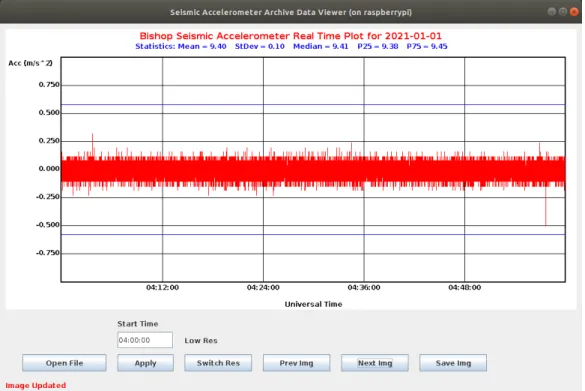Click the P75 = 9.45 statistic
Screen dimensions: 585x391
(427, 46)
